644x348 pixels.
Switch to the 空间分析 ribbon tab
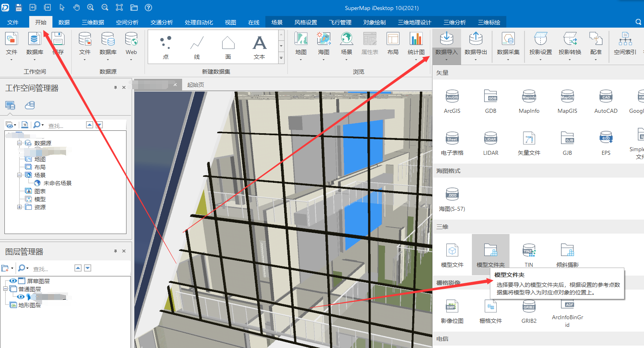click(127, 22)
